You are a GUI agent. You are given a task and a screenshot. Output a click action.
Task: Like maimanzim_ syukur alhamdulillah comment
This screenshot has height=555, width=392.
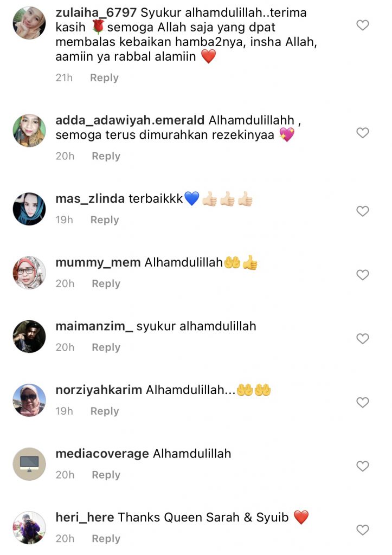pyautogui.click(x=363, y=339)
